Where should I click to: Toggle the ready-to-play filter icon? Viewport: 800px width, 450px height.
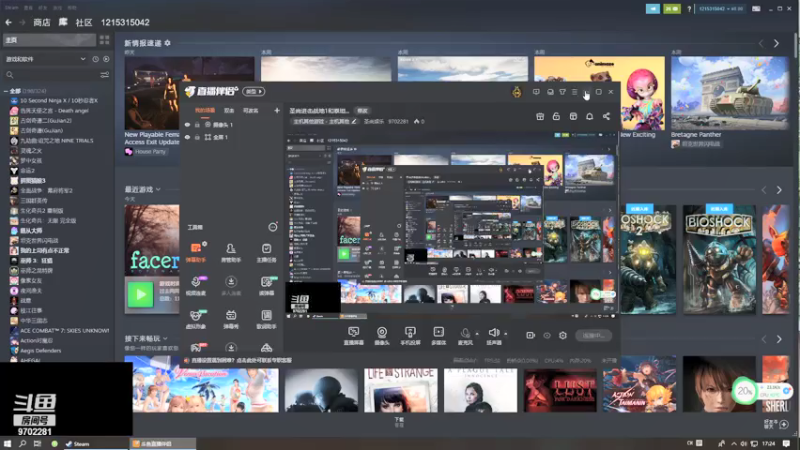(106, 59)
